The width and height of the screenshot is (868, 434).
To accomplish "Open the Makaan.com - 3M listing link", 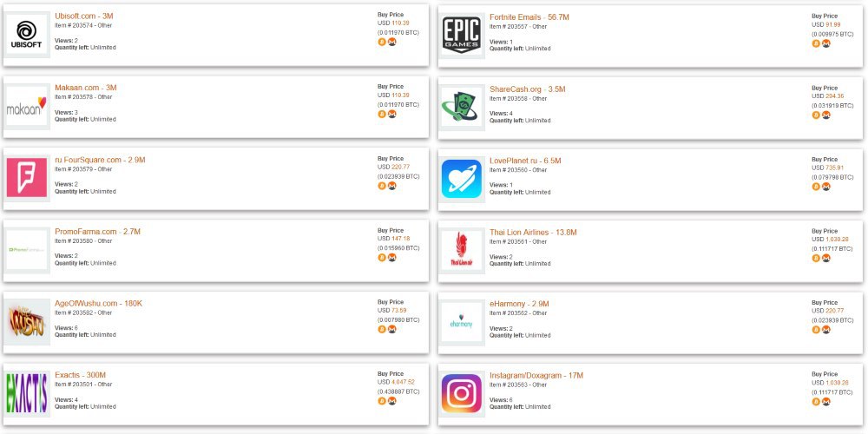I will pyautogui.click(x=86, y=88).
